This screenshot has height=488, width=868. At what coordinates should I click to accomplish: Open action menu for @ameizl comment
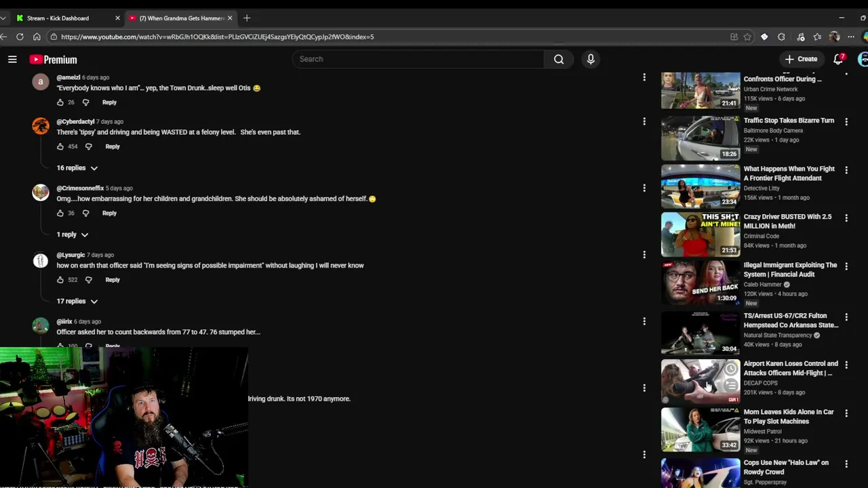pos(644,77)
